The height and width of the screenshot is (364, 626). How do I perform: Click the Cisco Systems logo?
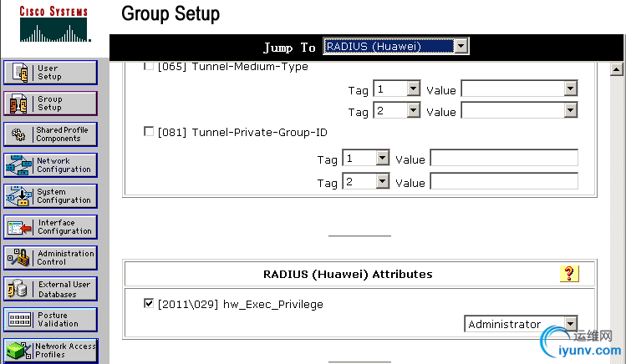53,24
